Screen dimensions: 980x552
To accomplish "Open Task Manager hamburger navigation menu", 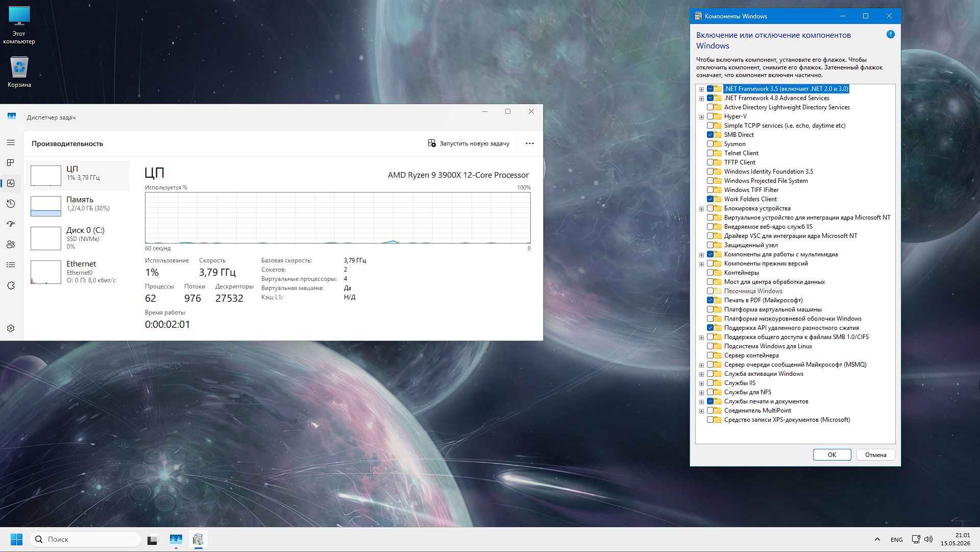I will pyautogui.click(x=11, y=142).
